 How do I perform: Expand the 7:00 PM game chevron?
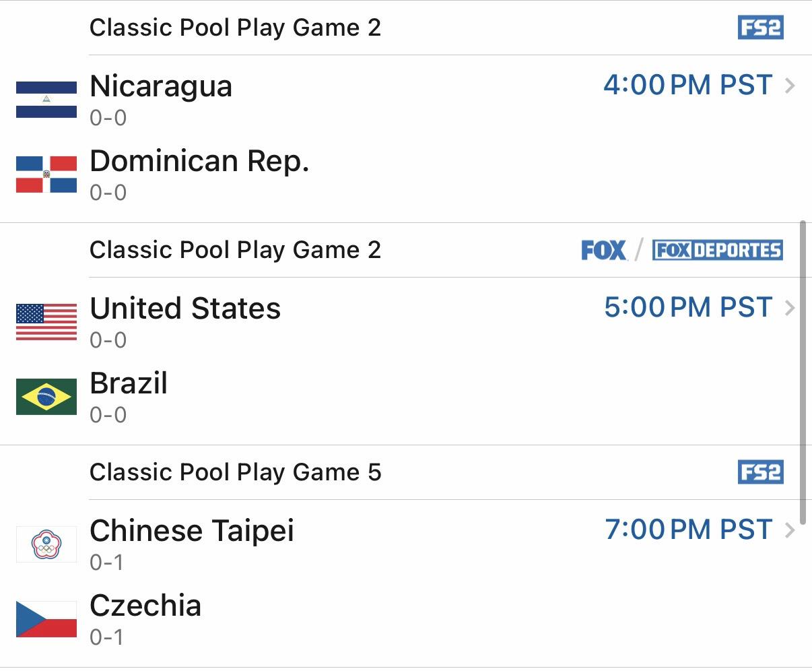[x=790, y=530]
